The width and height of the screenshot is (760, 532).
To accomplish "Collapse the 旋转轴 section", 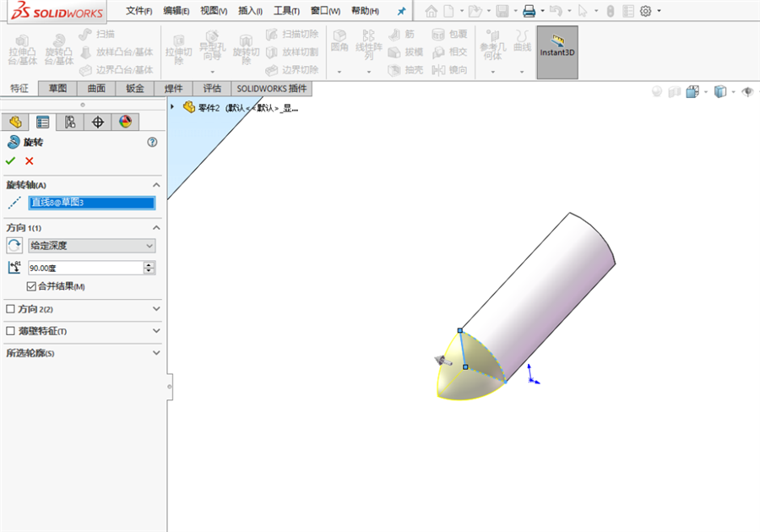I will pos(156,185).
